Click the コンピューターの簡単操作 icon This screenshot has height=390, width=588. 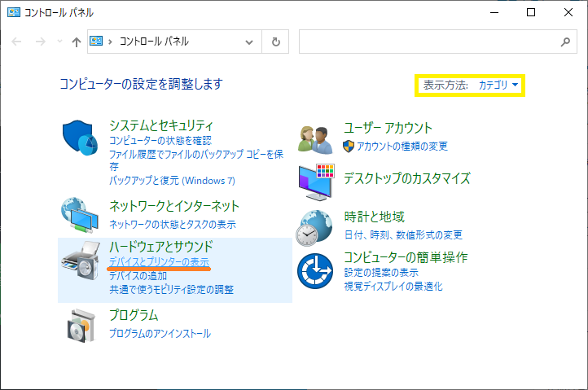pyautogui.click(x=315, y=271)
